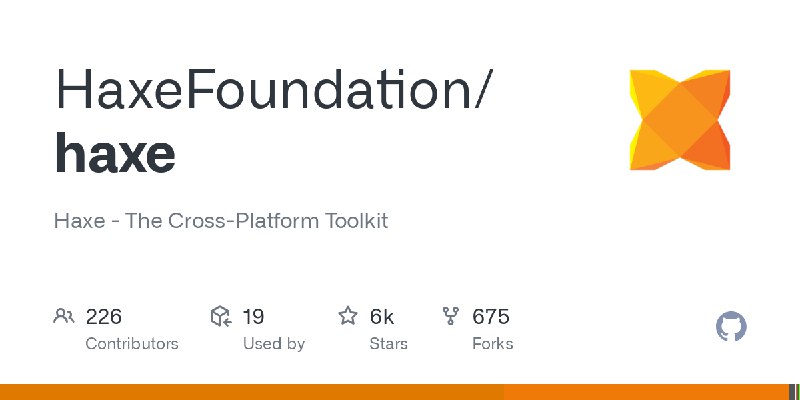Click the GitHub Octocat logo

click(731, 326)
